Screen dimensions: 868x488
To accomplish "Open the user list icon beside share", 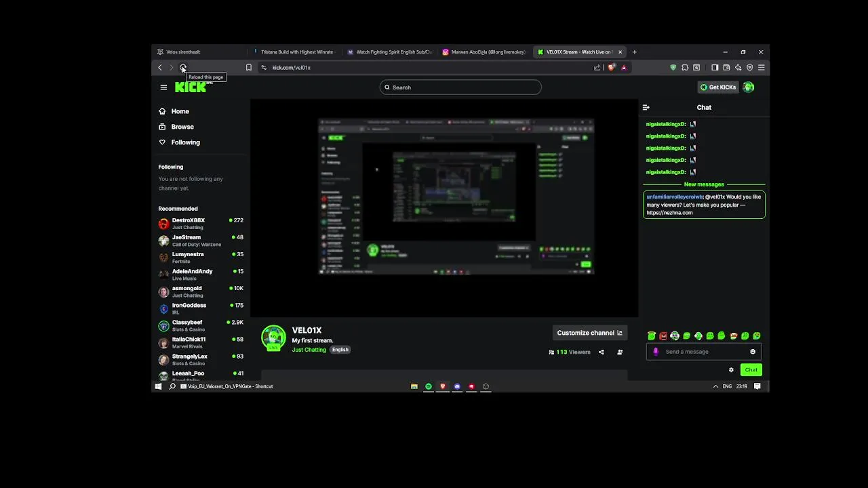I will pyautogui.click(x=620, y=352).
